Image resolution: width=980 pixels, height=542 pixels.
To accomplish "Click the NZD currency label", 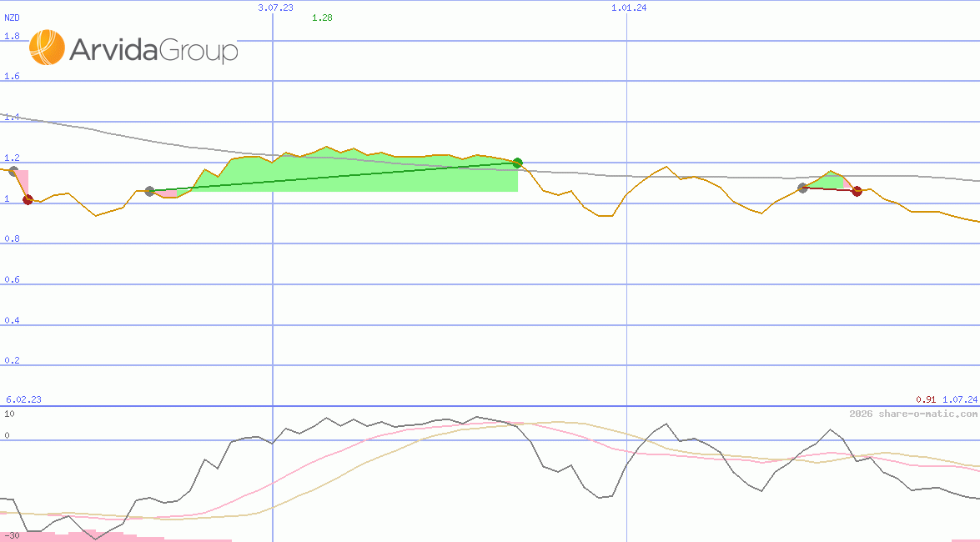I will coord(13,18).
